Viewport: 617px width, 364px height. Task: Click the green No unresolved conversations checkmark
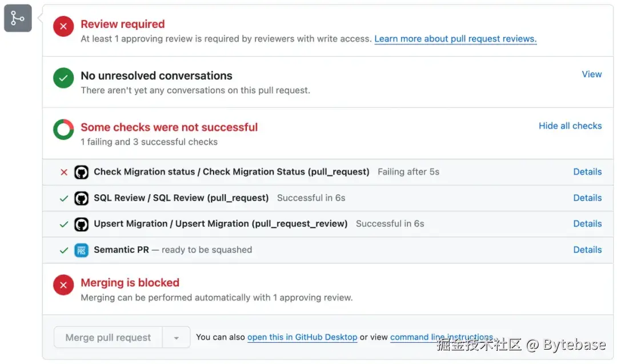pos(63,78)
